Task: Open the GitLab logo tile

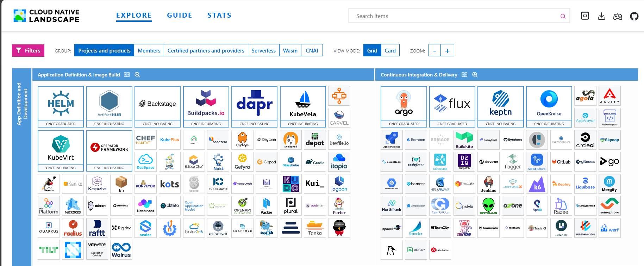Action: [561, 162]
